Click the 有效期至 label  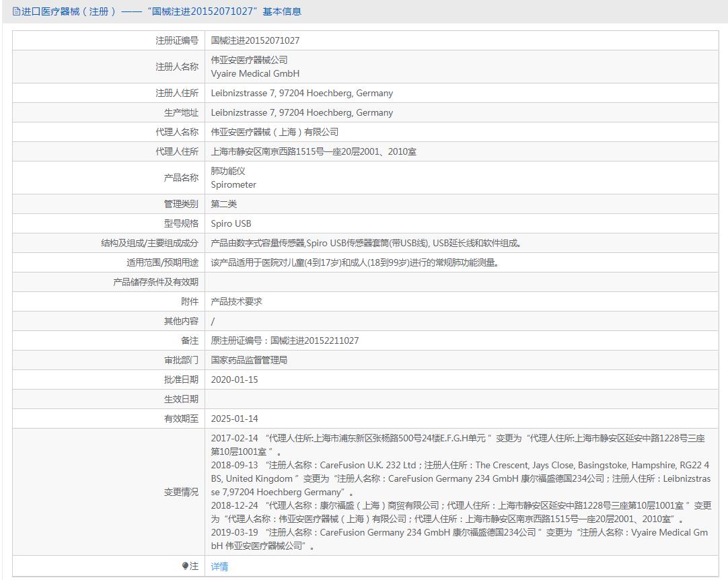(x=181, y=419)
